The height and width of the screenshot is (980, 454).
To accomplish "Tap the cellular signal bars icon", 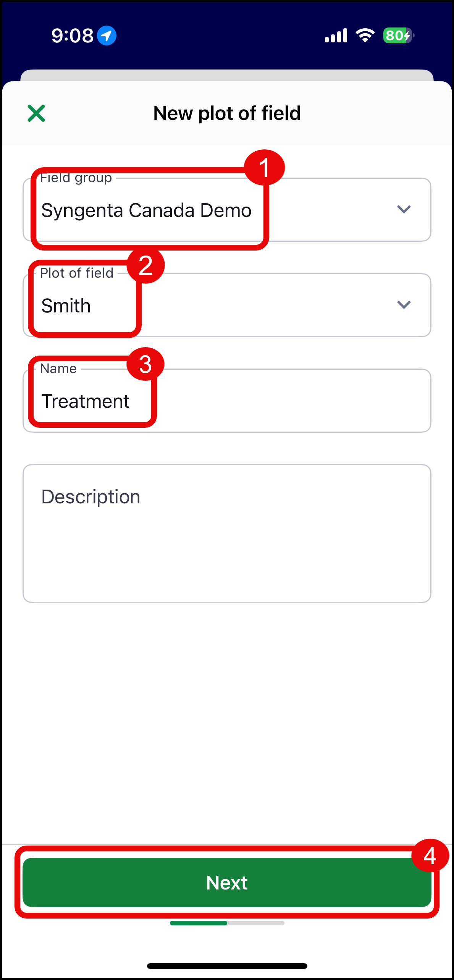I will (x=336, y=36).
